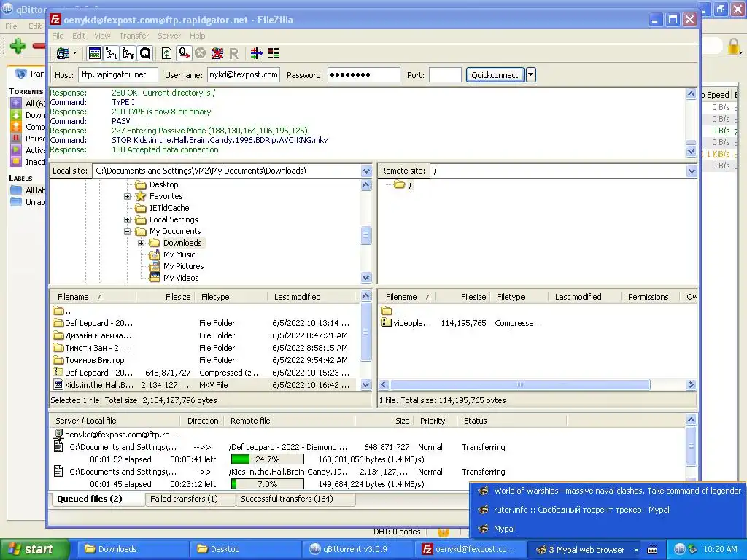Image resolution: width=747 pixels, height=560 pixels.
Task: Click the reconnect R toolbar icon
Action: tap(233, 54)
